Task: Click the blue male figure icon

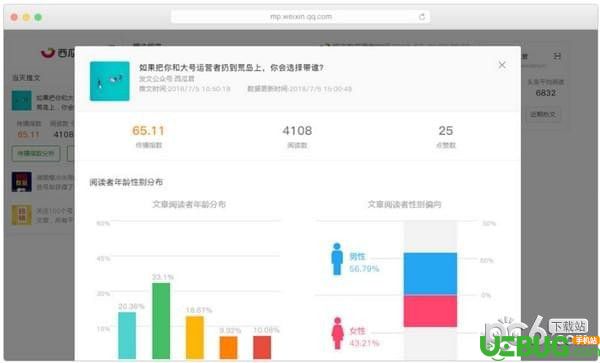Action: coord(337,259)
